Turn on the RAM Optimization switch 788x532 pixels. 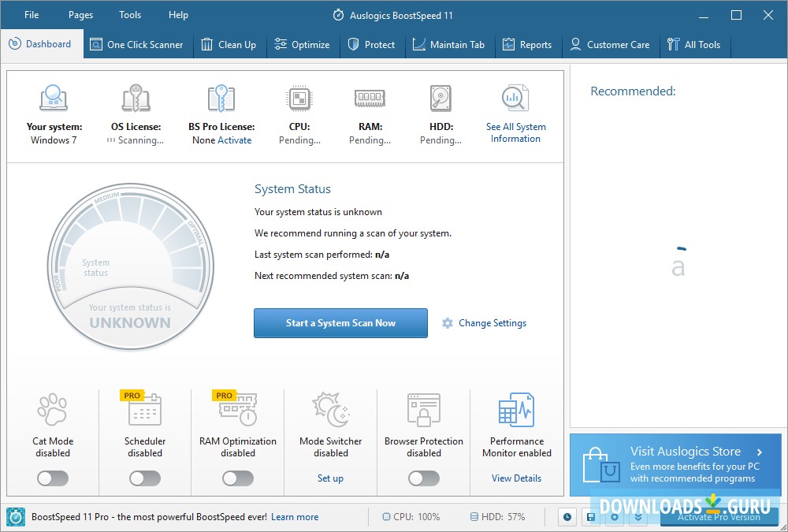coord(238,478)
